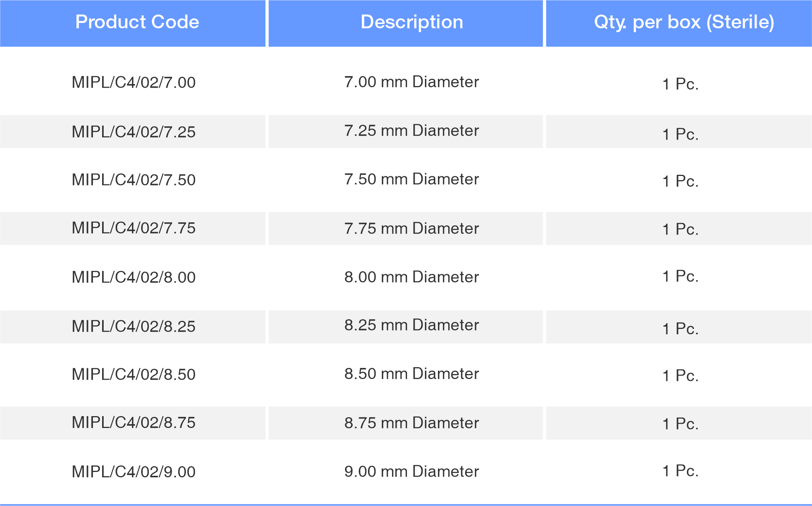Click 1 Pc. quantity in 8.75 row
Viewport: 812px width, 506px height.
[x=680, y=424]
